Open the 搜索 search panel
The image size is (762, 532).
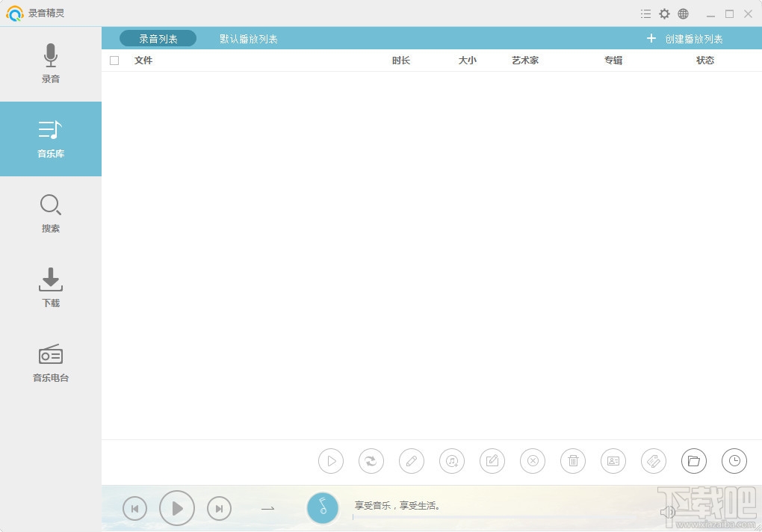tap(50, 214)
